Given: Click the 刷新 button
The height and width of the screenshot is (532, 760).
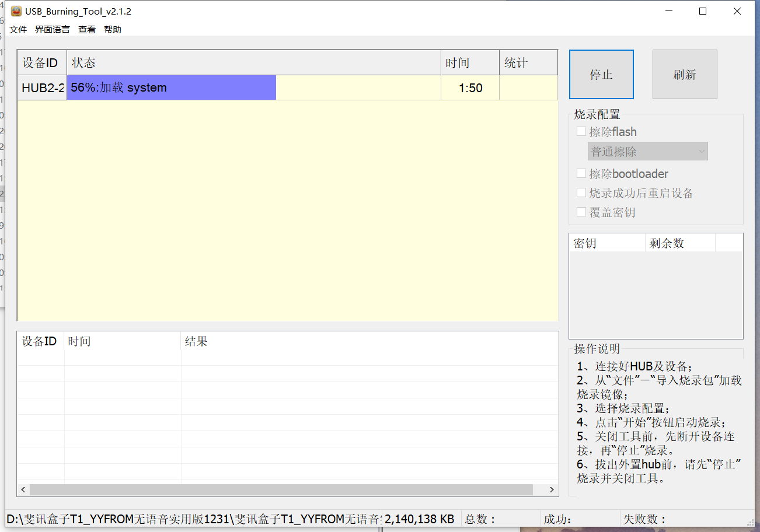Looking at the screenshot, I should point(685,75).
